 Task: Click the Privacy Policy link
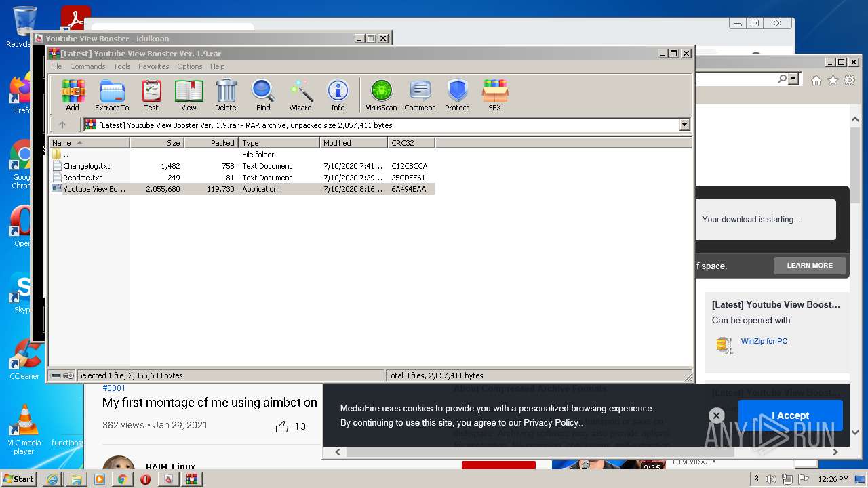coord(551,422)
